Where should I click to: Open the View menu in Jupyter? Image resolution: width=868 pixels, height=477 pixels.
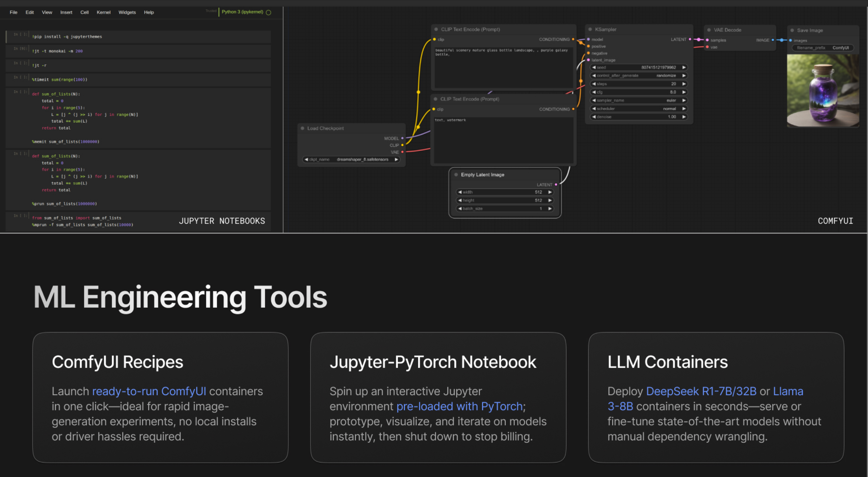point(47,12)
